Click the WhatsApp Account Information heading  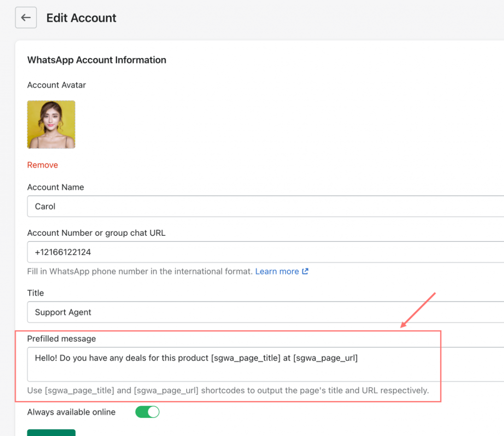coord(96,60)
